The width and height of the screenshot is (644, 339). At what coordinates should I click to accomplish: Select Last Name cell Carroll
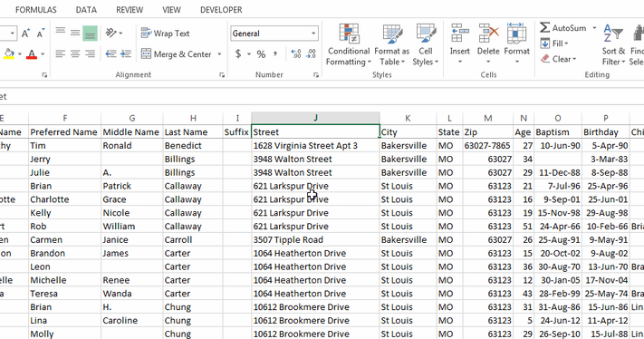click(x=193, y=239)
